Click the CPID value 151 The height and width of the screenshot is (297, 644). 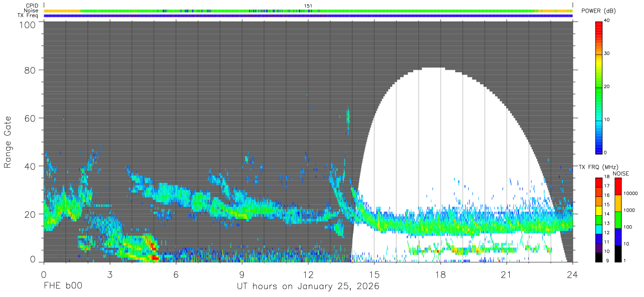308,6
